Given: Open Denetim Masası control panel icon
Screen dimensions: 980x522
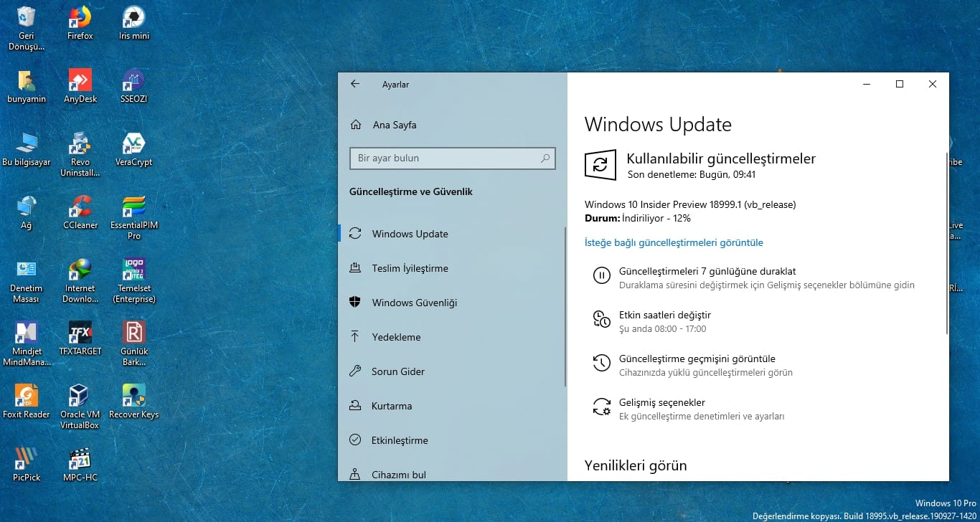Looking at the screenshot, I should pyautogui.click(x=27, y=281).
